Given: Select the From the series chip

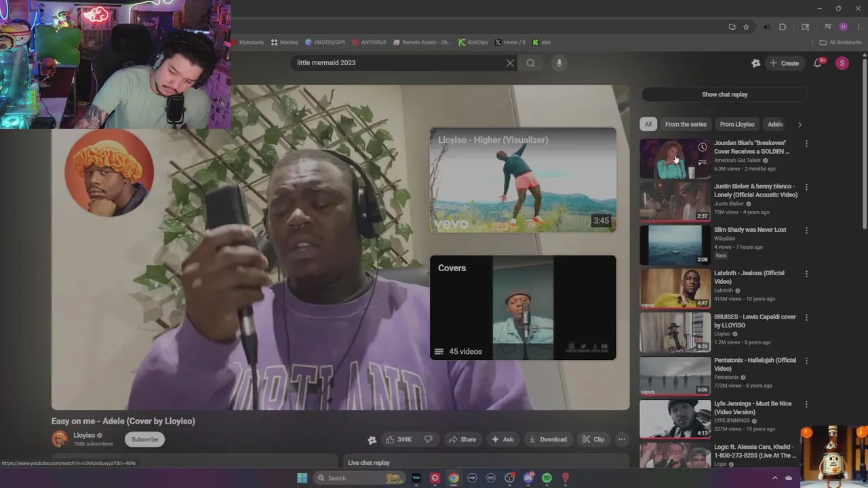Looking at the screenshot, I should click(x=686, y=124).
